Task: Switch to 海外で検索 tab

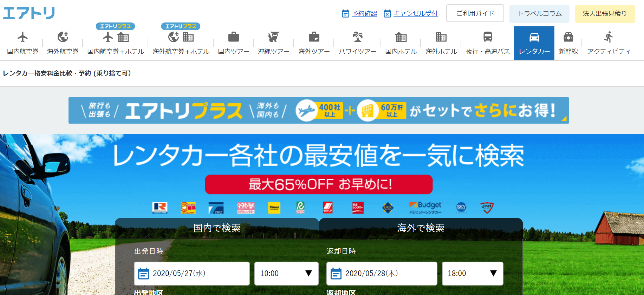Action: tap(421, 228)
